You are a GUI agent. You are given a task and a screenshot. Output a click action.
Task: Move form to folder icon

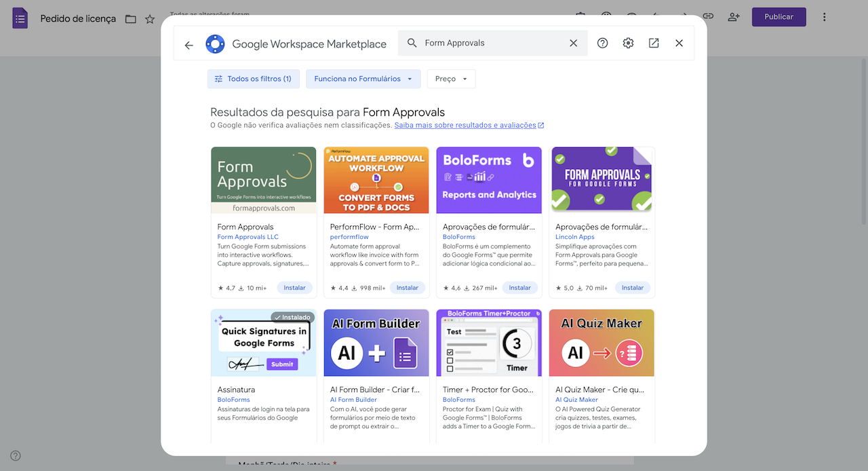131,19
